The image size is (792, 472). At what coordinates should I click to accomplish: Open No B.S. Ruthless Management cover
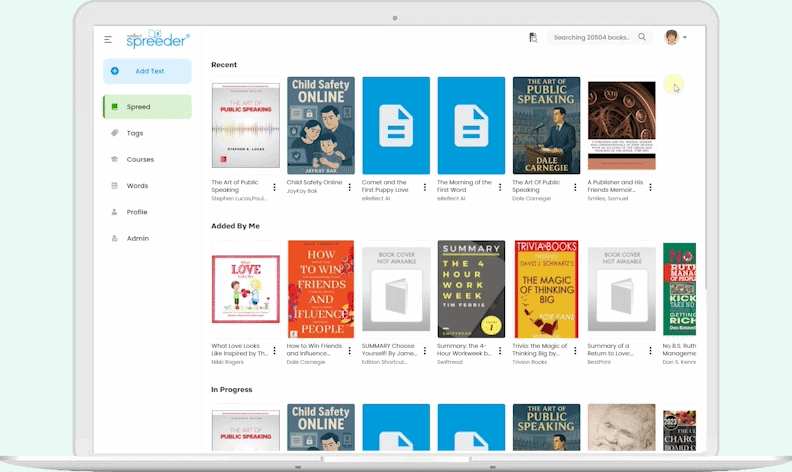(x=679, y=289)
